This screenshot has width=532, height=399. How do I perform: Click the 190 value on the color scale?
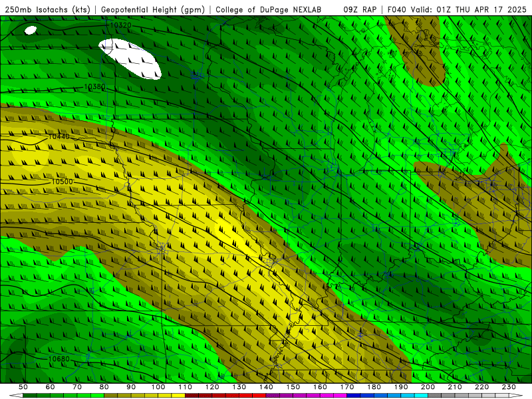(401, 387)
